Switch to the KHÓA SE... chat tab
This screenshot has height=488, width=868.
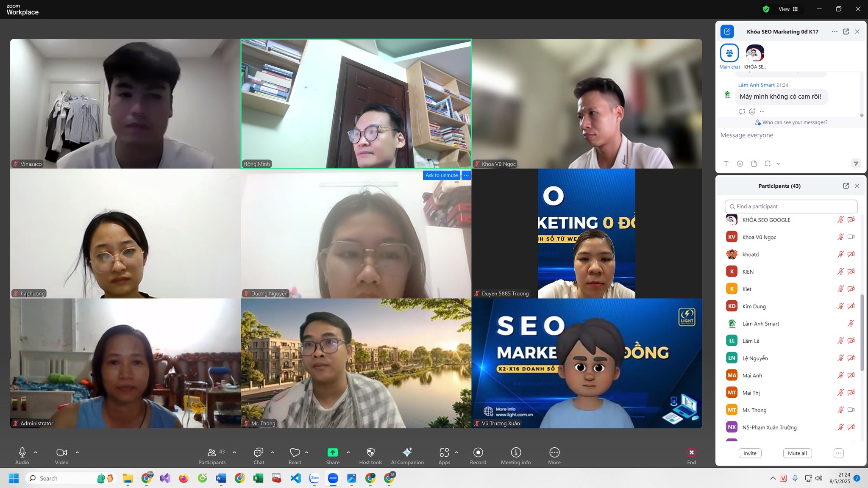click(x=755, y=56)
